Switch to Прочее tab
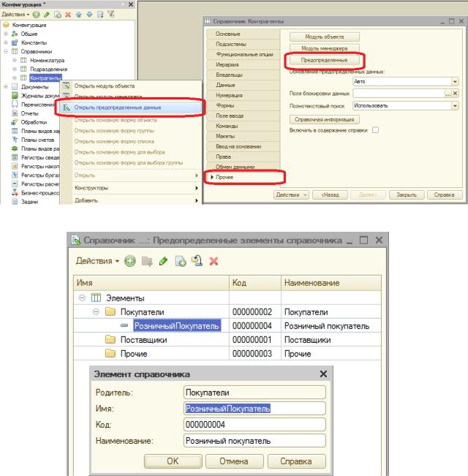 [245, 177]
